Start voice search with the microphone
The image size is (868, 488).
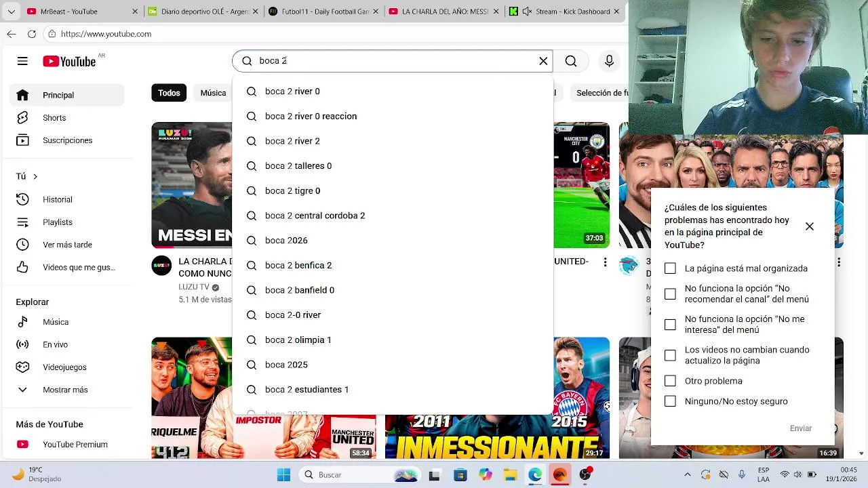pyautogui.click(x=609, y=61)
